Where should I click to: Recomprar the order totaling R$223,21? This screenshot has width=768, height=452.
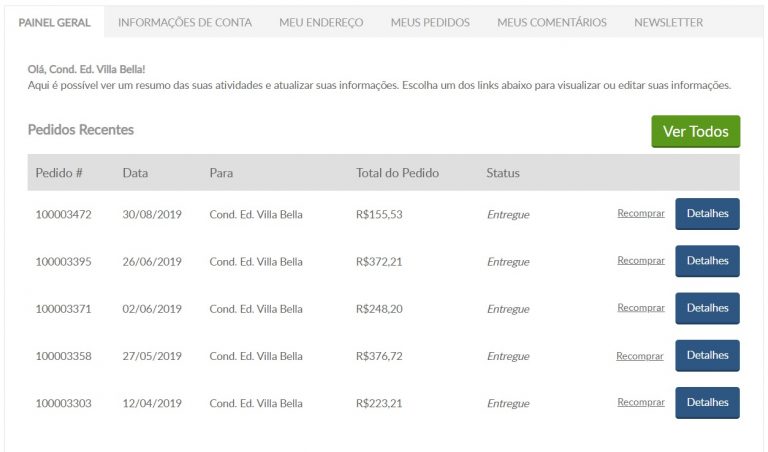641,402
